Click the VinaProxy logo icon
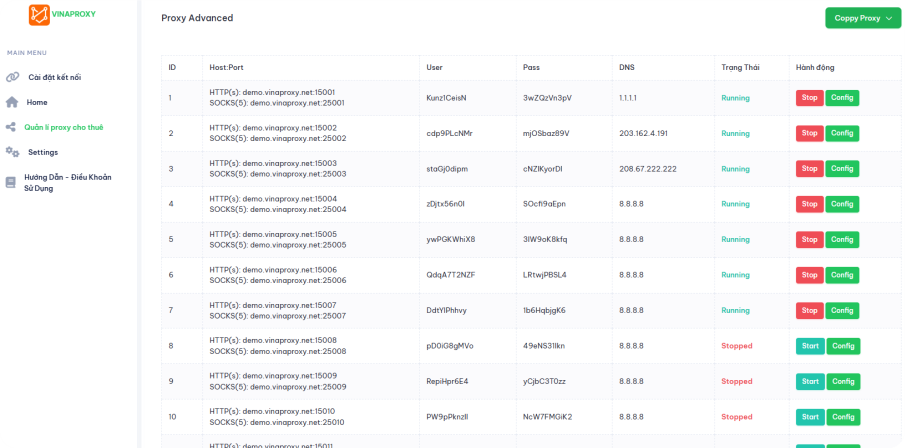Image resolution: width=905 pixels, height=448 pixels. click(39, 15)
